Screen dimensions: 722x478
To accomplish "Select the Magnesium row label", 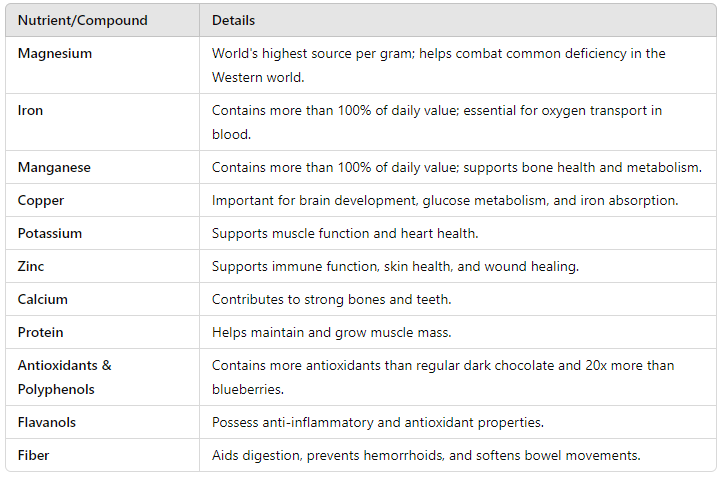I will (x=55, y=53).
